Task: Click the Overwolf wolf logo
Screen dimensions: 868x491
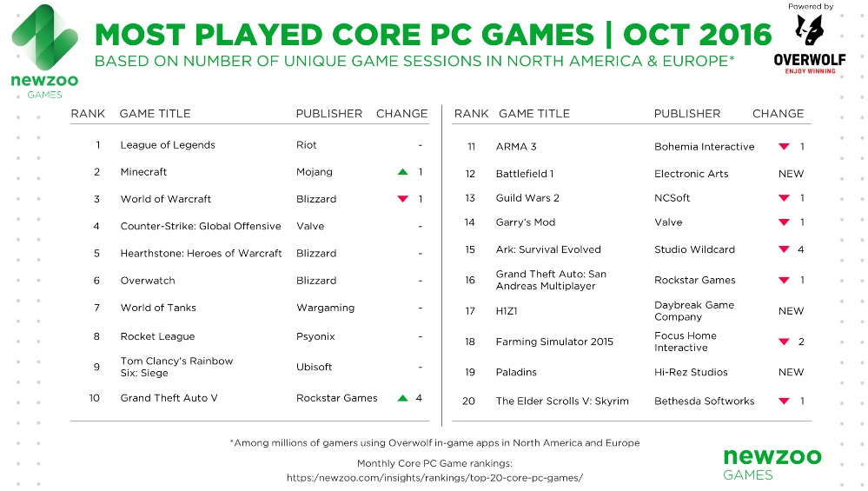Action: point(809,30)
